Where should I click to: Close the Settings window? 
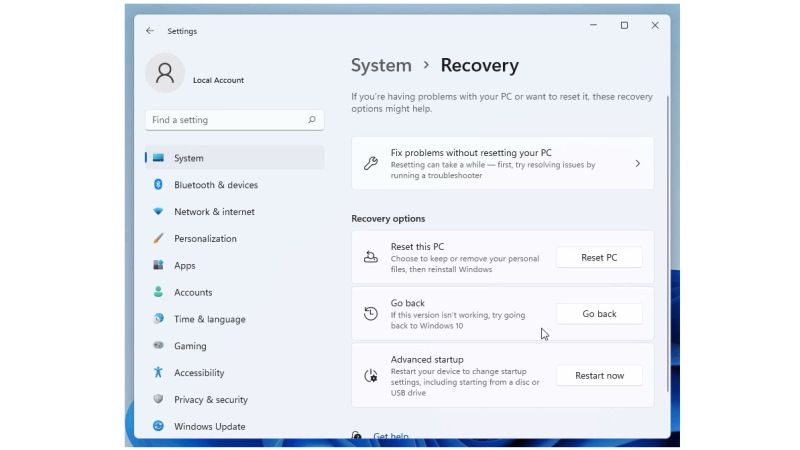coord(655,25)
